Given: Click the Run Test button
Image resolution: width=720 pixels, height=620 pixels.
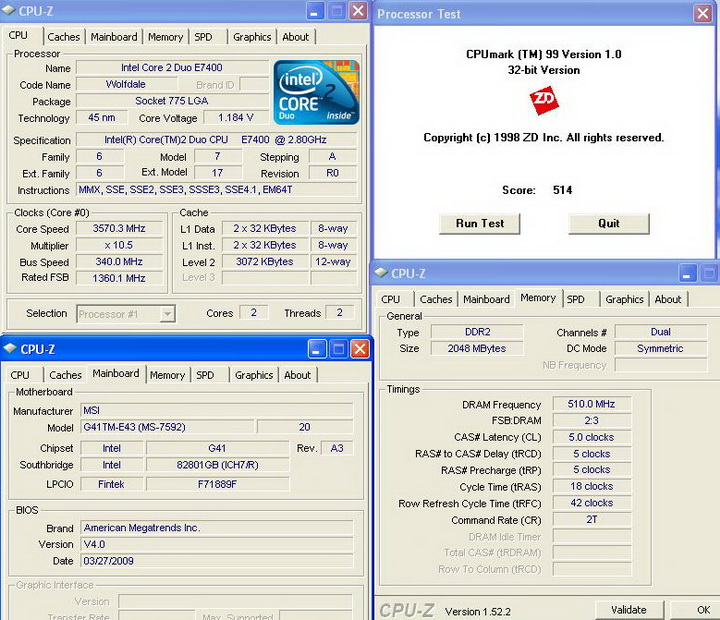Looking at the screenshot, I should (x=480, y=224).
